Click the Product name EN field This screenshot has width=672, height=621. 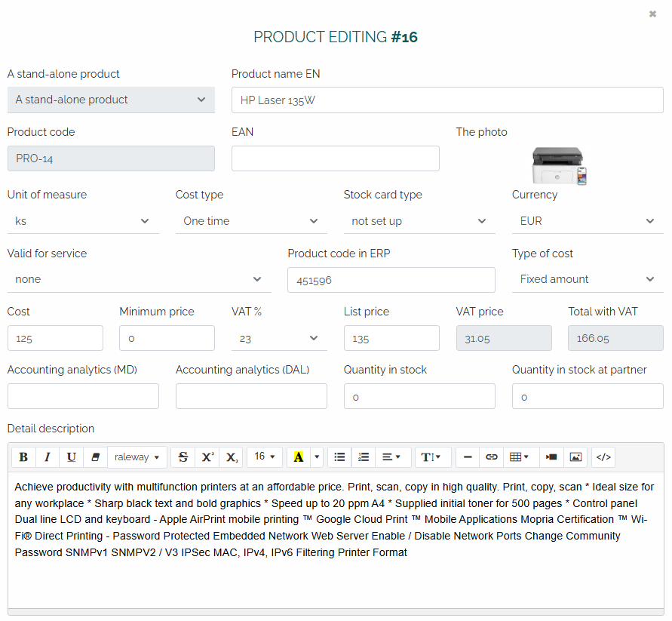(446, 100)
